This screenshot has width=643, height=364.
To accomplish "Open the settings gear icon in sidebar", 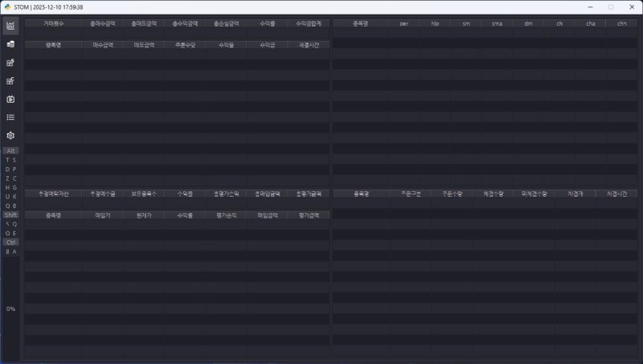I will tap(10, 136).
